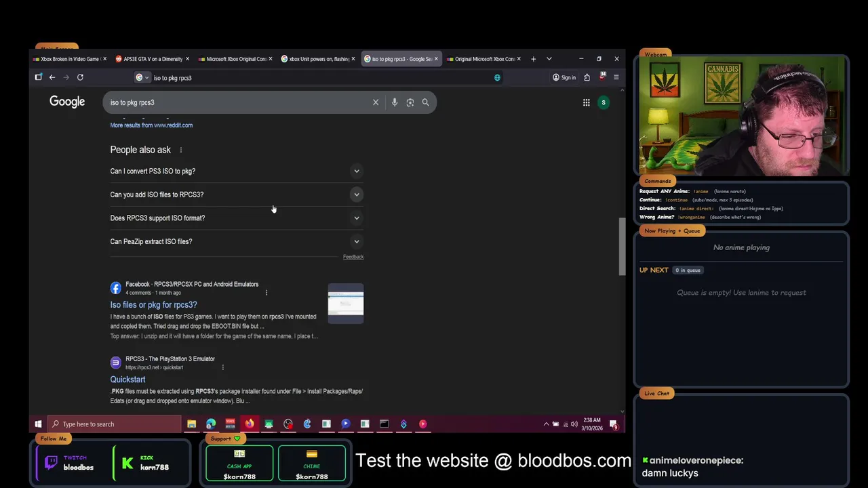Image resolution: width=868 pixels, height=488 pixels.
Task: Expand "Does RPCS3 support ISO format?"
Action: [x=237, y=218]
